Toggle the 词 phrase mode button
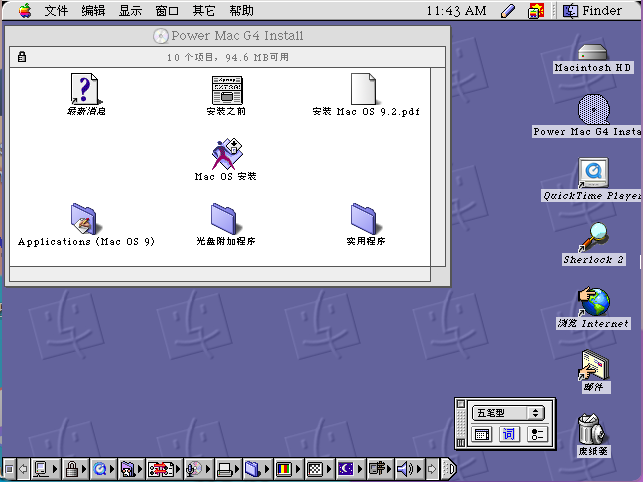 509,434
